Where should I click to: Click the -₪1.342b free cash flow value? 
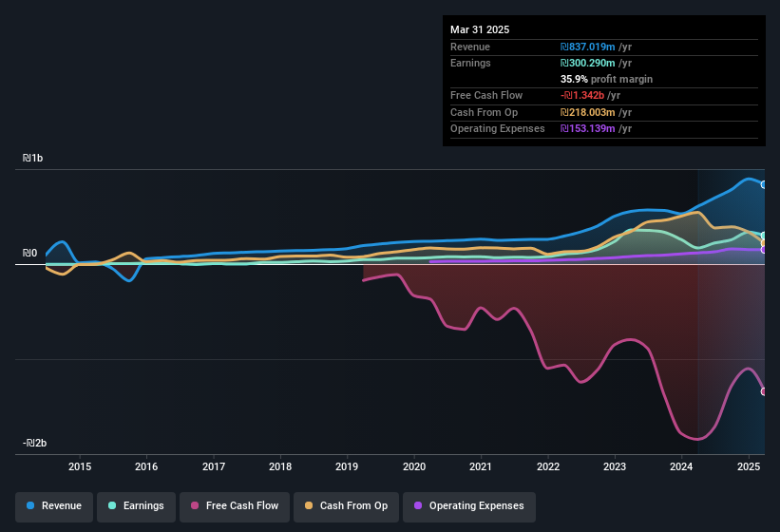coord(582,95)
